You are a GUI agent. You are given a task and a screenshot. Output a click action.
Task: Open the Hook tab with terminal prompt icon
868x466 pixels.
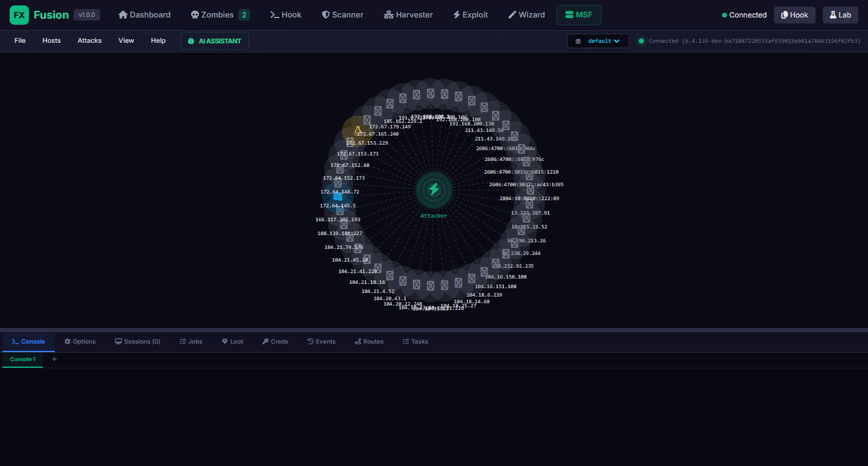pyautogui.click(x=286, y=15)
